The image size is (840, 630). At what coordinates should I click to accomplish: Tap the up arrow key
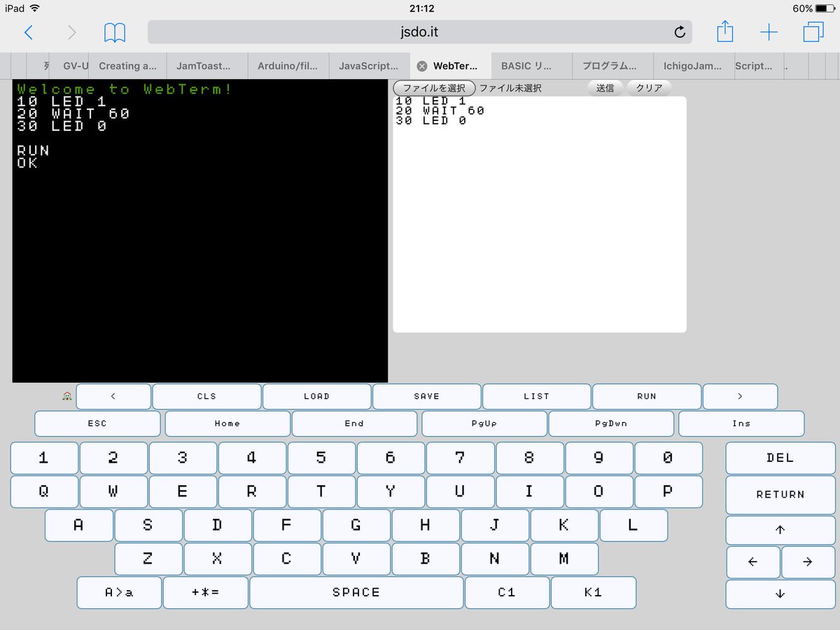tap(780, 530)
